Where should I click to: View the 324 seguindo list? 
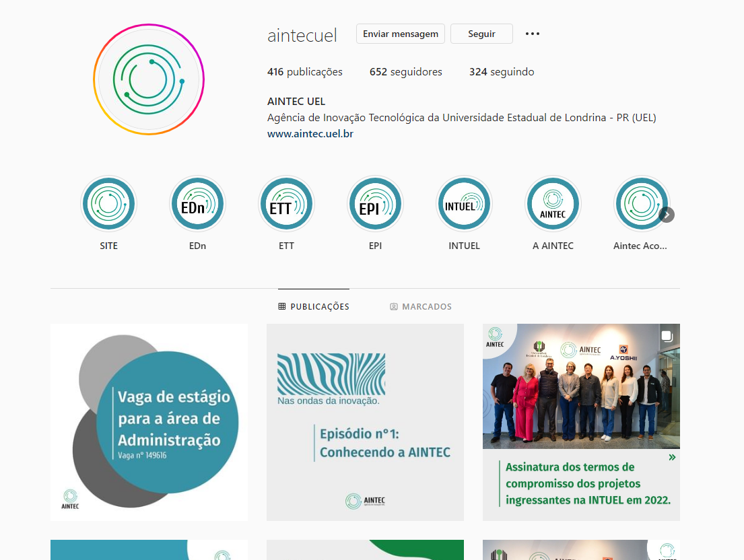pos(502,71)
